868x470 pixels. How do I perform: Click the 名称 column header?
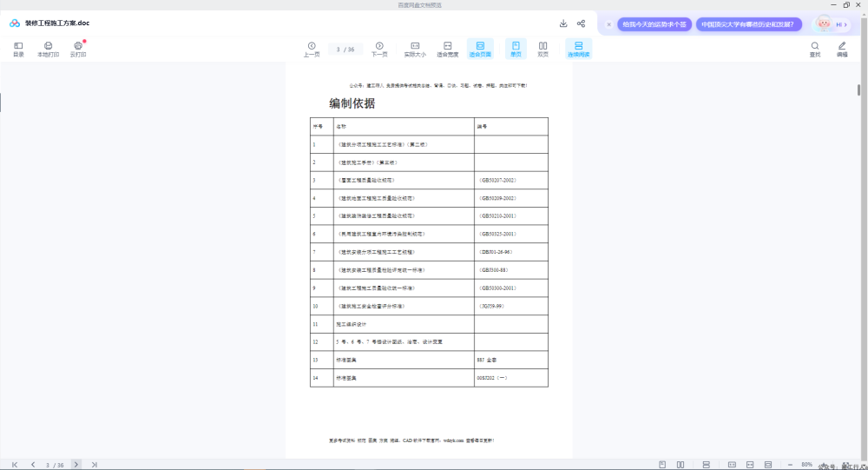click(x=341, y=126)
